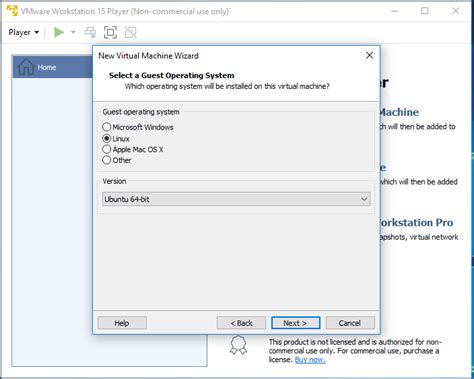The height and width of the screenshot is (379, 474).
Task: Open the power options arrow beside play
Action: click(x=73, y=32)
